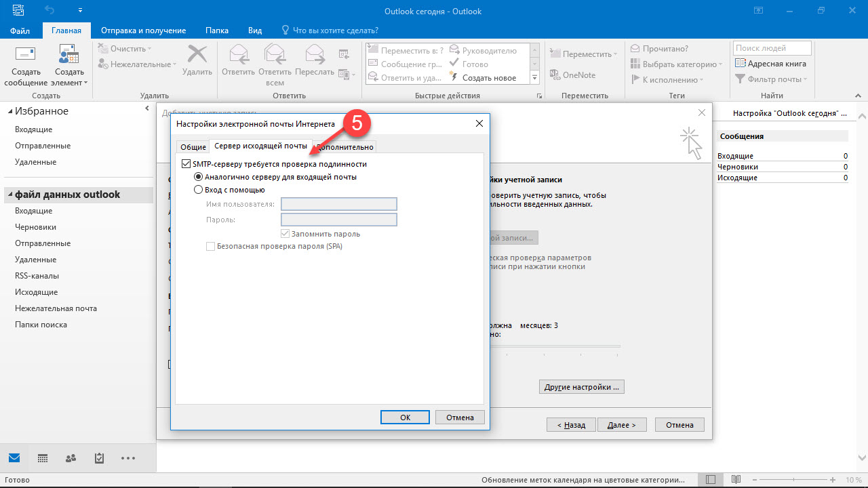Switch to Calendar view in bottom navigation
Viewport: 868px width, 488px height.
[x=42, y=458]
